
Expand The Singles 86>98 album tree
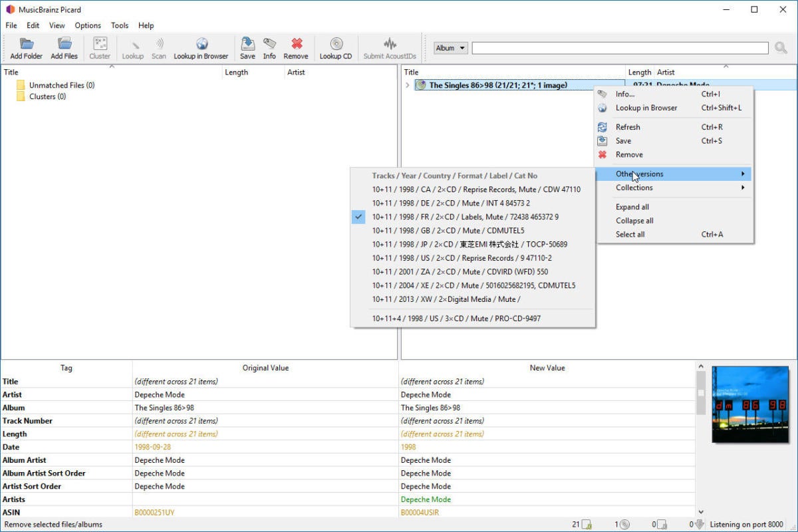coord(407,85)
